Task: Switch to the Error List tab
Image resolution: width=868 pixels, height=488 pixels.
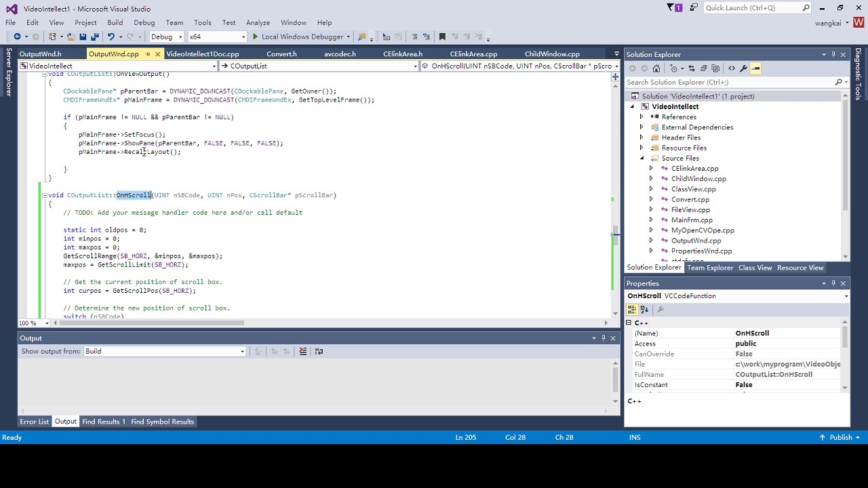Action: pos(34,422)
